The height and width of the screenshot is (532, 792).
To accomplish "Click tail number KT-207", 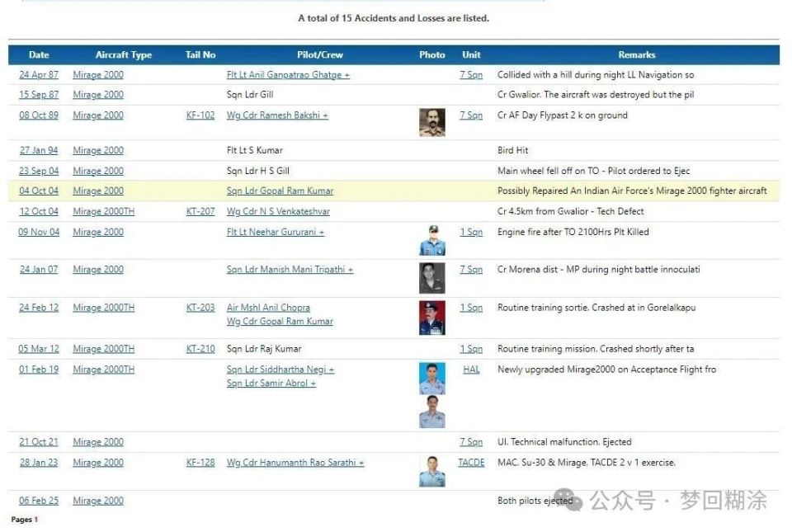I will pyautogui.click(x=200, y=211).
